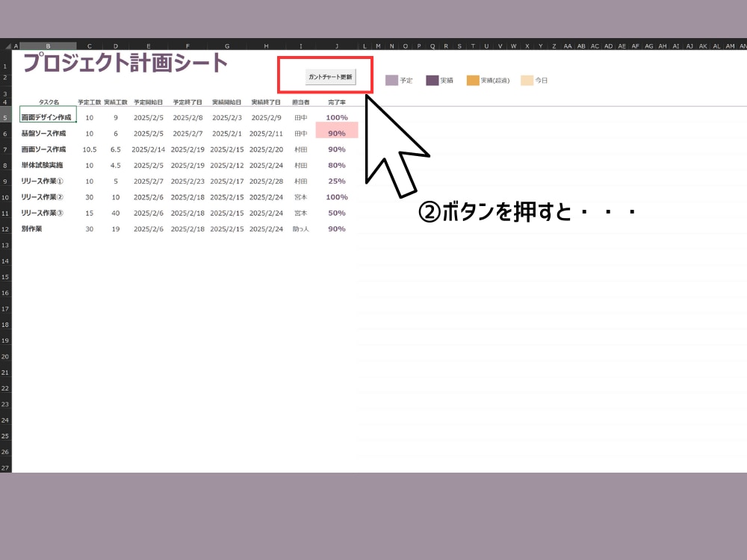Image resolution: width=747 pixels, height=560 pixels.
Task: Click the select-all corner triangle
Action: (7, 46)
